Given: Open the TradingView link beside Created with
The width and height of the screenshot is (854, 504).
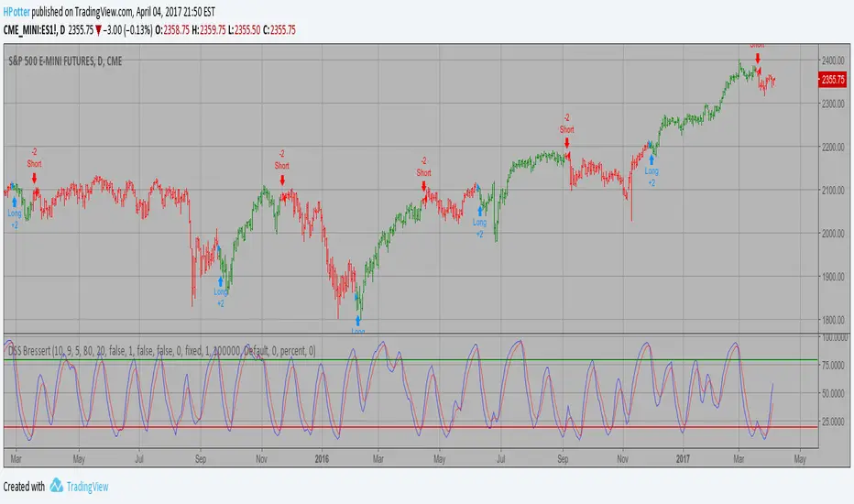Looking at the screenshot, I should [87, 487].
